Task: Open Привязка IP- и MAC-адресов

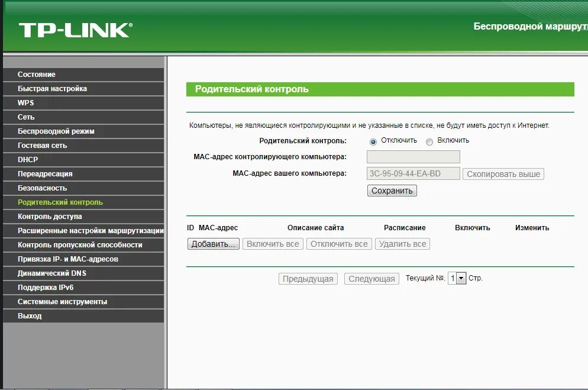Action: point(83,259)
